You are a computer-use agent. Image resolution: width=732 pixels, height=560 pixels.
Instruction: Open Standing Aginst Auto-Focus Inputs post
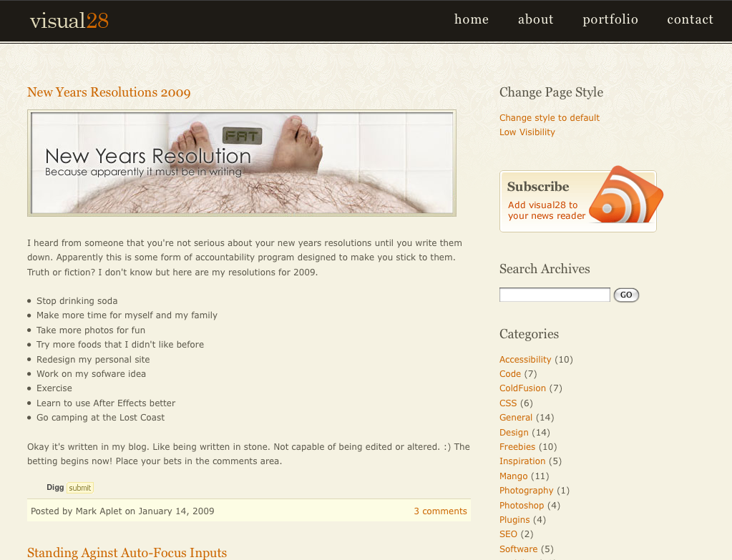click(127, 553)
